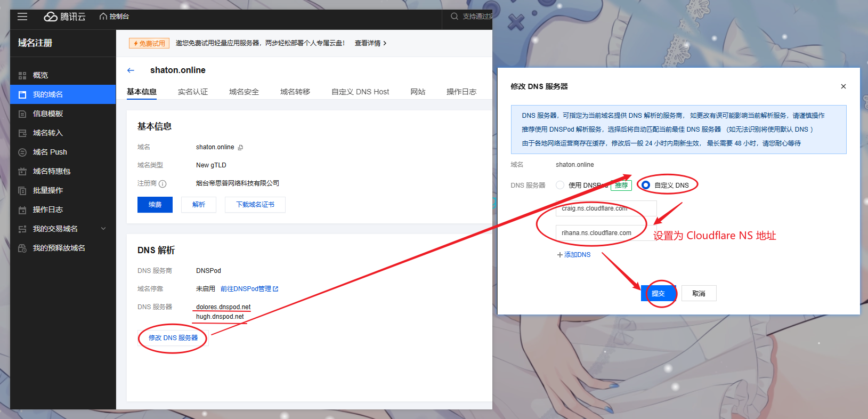
Task: Open 域名转入 in the sidebar
Action: 63,133
